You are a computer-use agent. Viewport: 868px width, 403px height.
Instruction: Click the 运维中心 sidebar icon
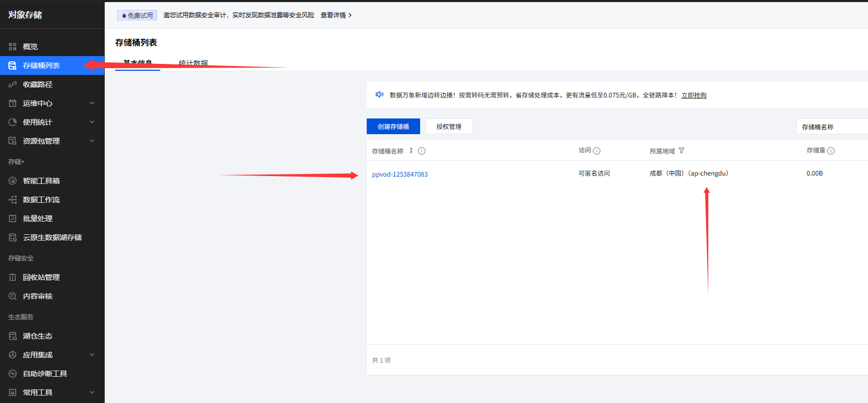click(13, 103)
